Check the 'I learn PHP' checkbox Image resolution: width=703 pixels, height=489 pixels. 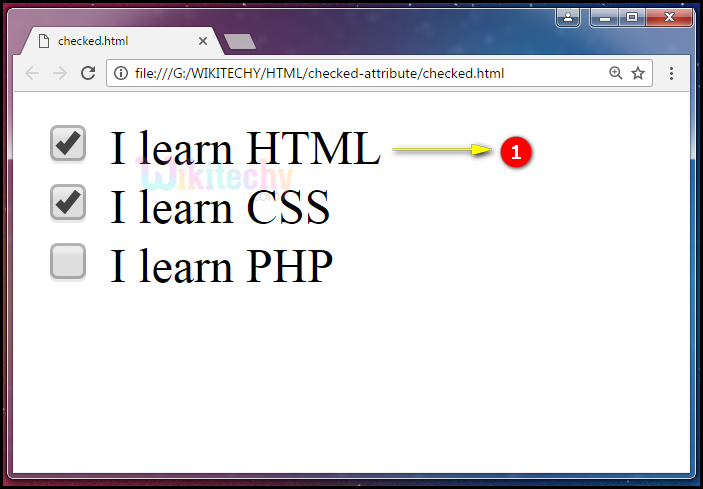coord(68,261)
